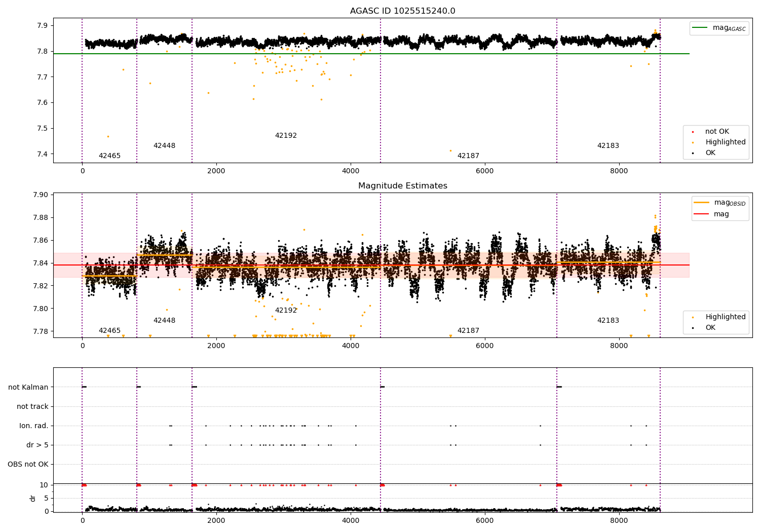The width and height of the screenshot is (760, 532).
Task: Click x-axis tick 2000 under bottom panel
Action: coord(216,521)
